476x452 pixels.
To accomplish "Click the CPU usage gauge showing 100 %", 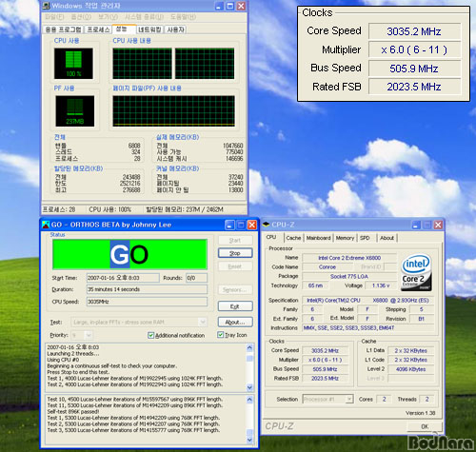I will (73, 64).
